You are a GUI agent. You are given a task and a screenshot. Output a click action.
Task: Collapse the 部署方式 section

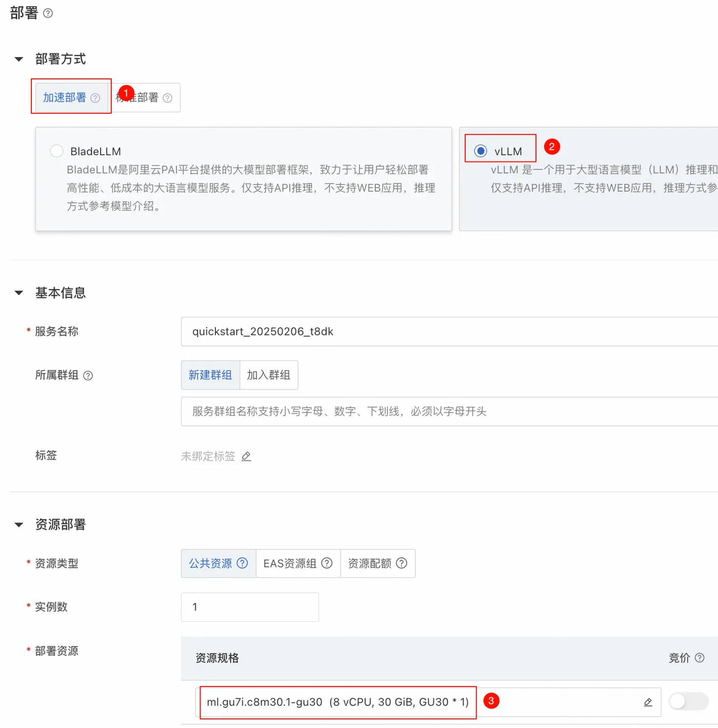click(x=19, y=59)
